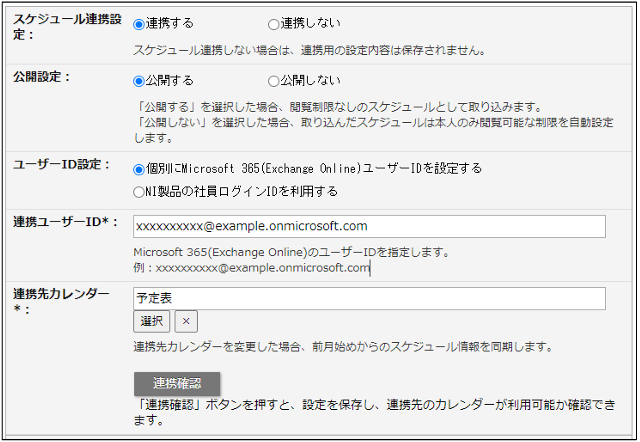The image size is (640, 442).
Task: Click the 連携確認 button
Action: coord(177,383)
